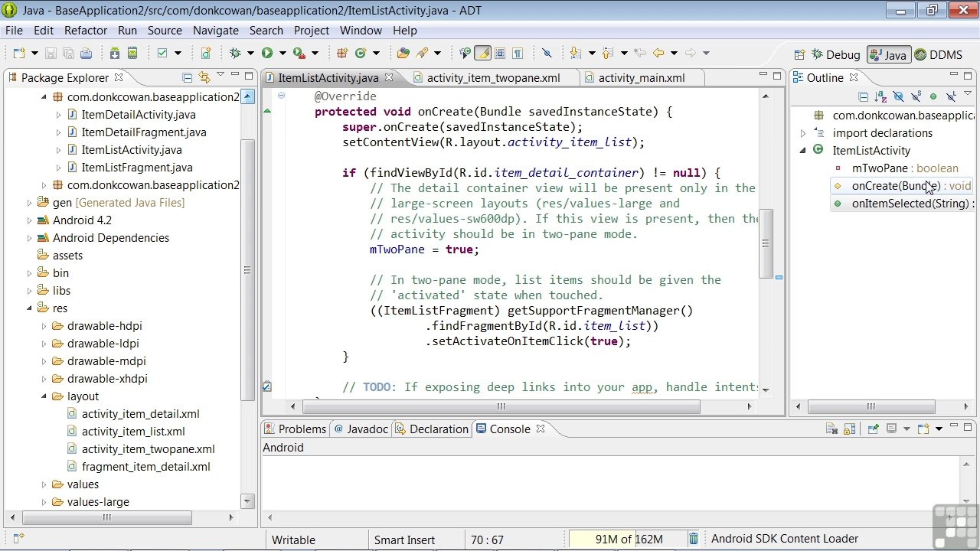Toggle Hide Fields in Outline
This screenshot has height=551, width=980.
[x=898, y=96]
